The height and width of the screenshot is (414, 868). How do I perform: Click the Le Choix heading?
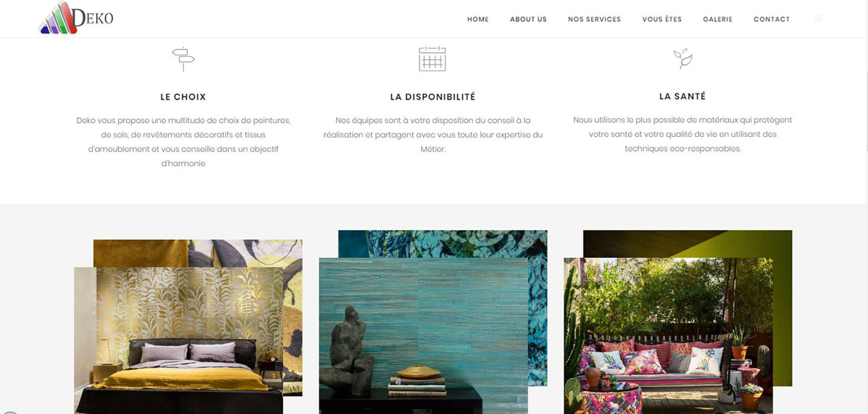tap(183, 97)
